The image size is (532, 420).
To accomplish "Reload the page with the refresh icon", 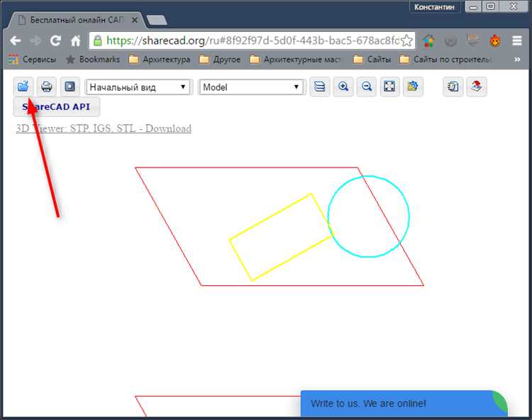I will [x=55, y=41].
